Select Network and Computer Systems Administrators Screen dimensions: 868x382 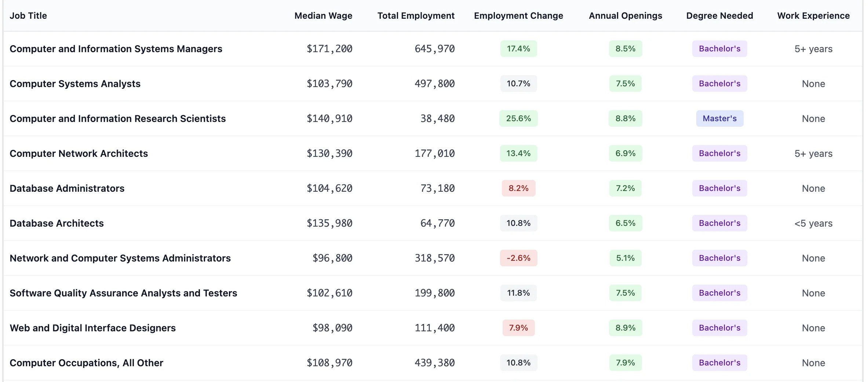(120, 258)
